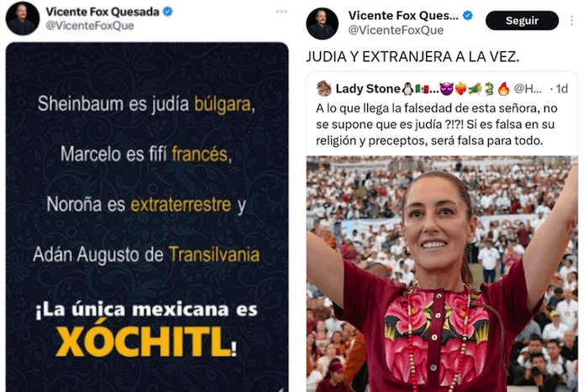
Task: Open the 1d timestamp of quoted tweet
Action: (561, 89)
